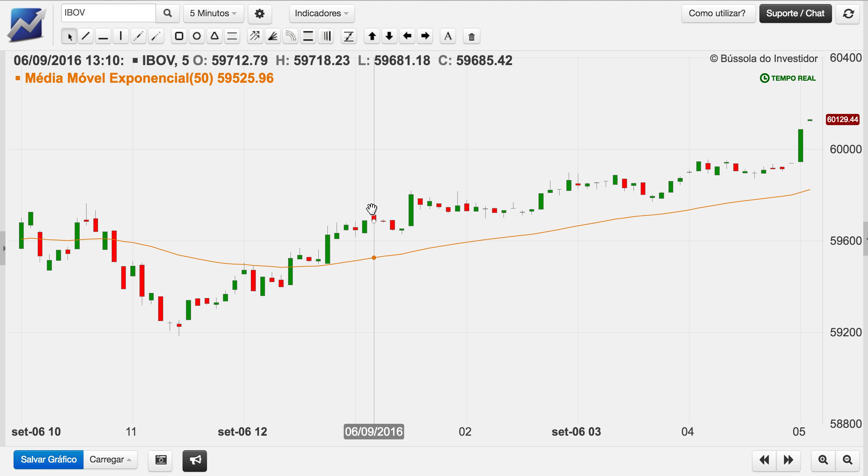Select the Fibonacci fan tool
Viewport: 868px width, 476px height.
coord(273,36)
